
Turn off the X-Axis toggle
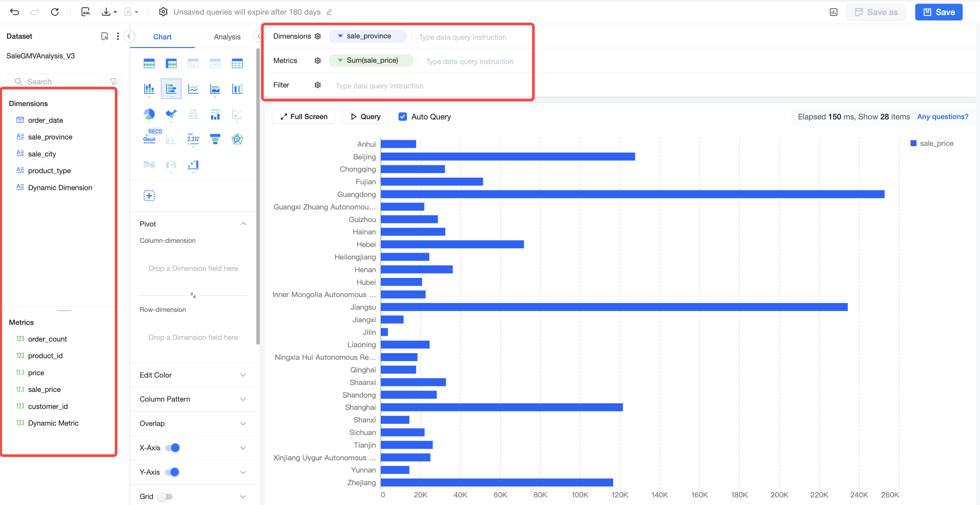click(x=172, y=448)
